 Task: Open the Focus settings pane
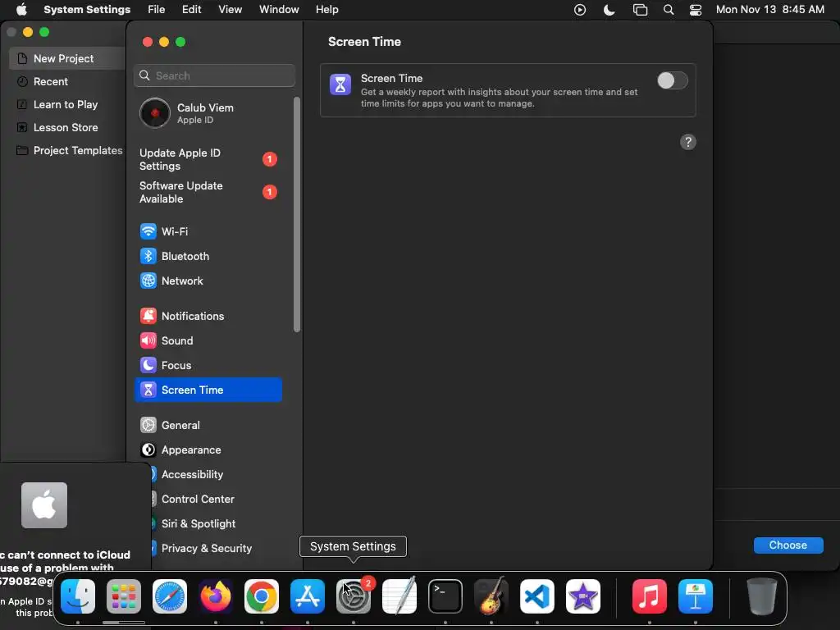[x=208, y=365]
